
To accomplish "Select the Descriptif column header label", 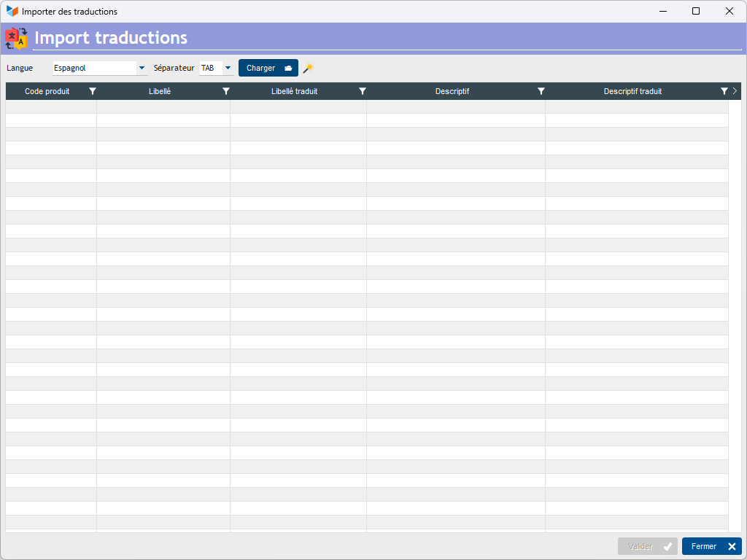I will [x=452, y=91].
